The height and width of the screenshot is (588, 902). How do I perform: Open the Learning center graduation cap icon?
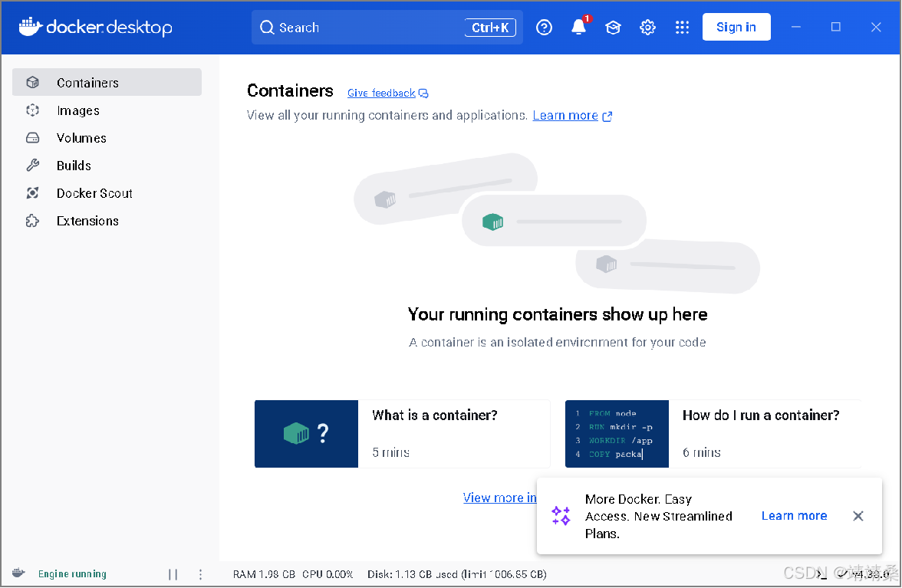point(614,27)
